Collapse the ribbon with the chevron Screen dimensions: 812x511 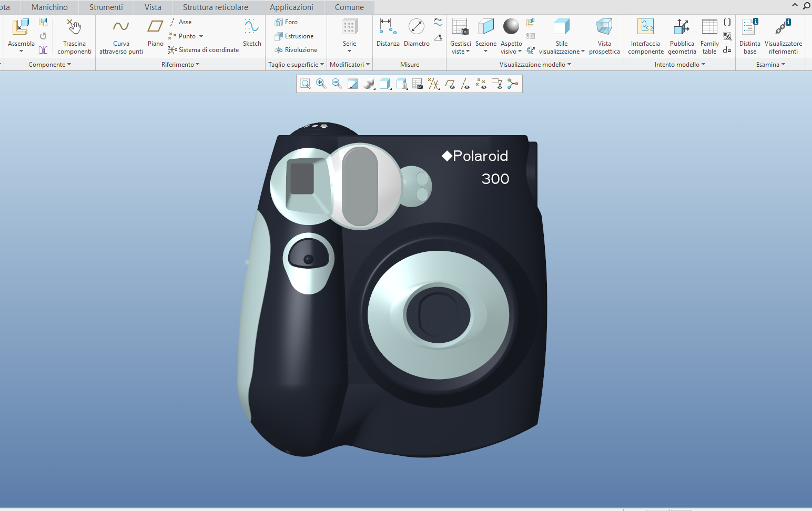point(795,5)
